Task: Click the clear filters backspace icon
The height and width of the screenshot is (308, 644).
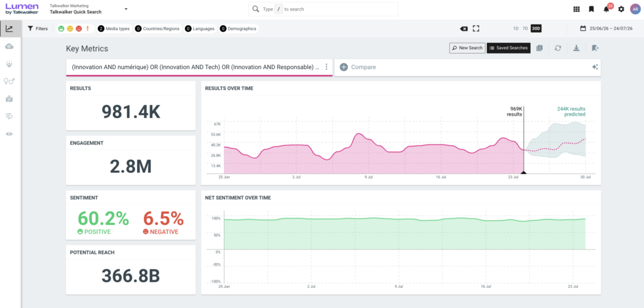Action: point(464,29)
